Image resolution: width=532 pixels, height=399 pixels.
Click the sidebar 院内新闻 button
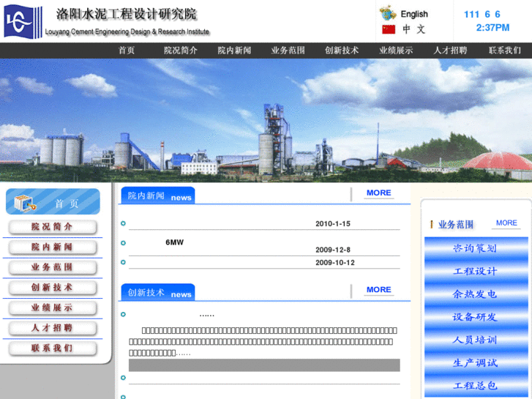tap(53, 247)
